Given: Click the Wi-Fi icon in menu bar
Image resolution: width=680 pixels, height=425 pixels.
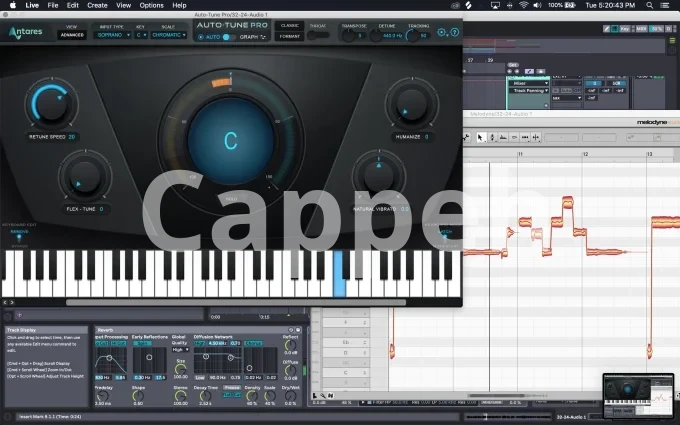Looking at the screenshot, I should coord(522,5).
